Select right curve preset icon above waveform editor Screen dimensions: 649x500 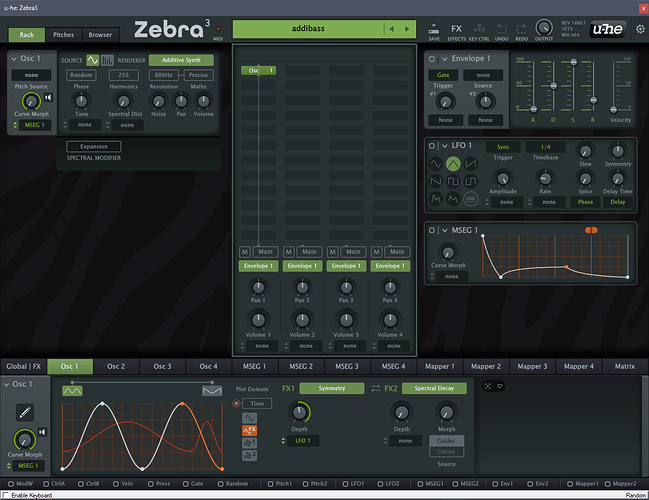212,391
